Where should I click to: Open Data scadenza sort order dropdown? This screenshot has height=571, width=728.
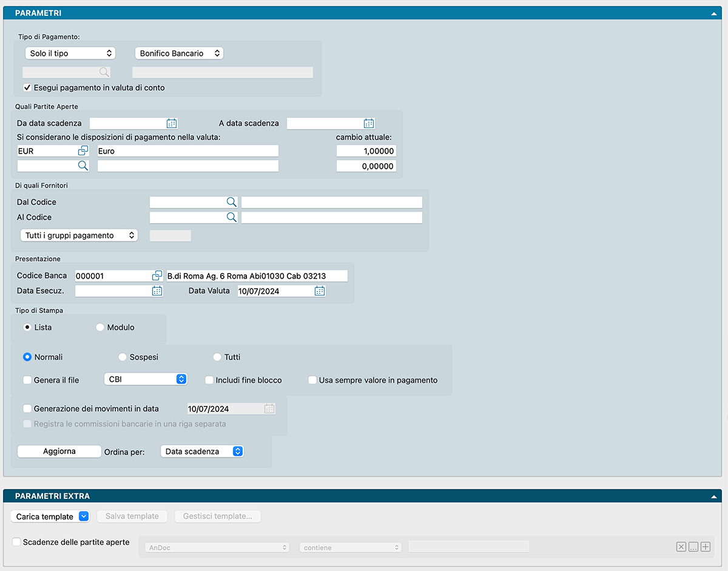202,451
